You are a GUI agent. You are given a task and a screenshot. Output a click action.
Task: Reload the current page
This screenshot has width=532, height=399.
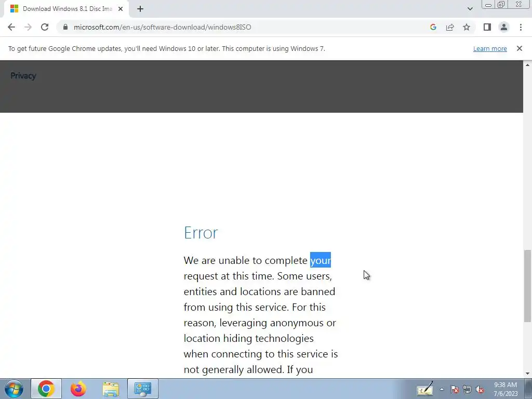45,27
